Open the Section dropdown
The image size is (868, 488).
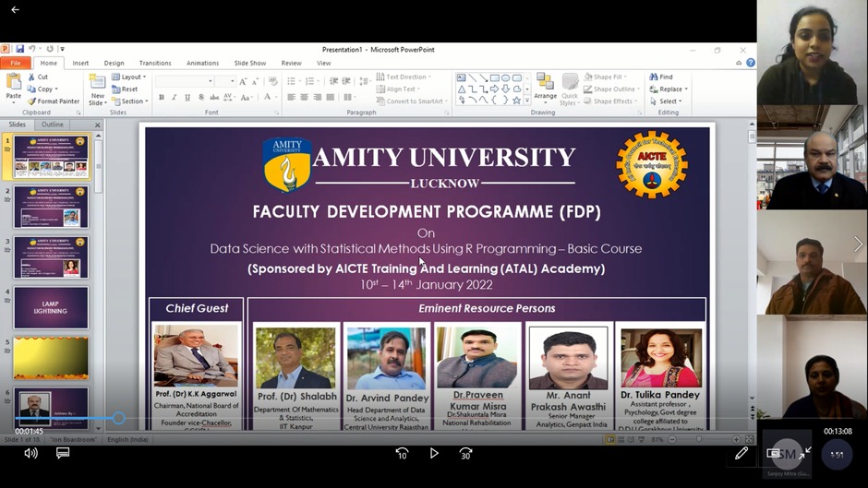(130, 101)
